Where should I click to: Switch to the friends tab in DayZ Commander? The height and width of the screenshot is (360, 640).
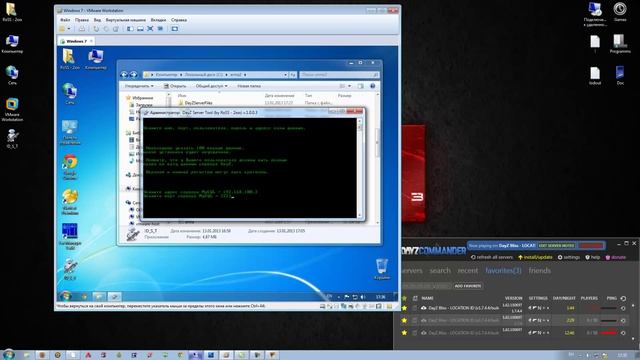540,271
